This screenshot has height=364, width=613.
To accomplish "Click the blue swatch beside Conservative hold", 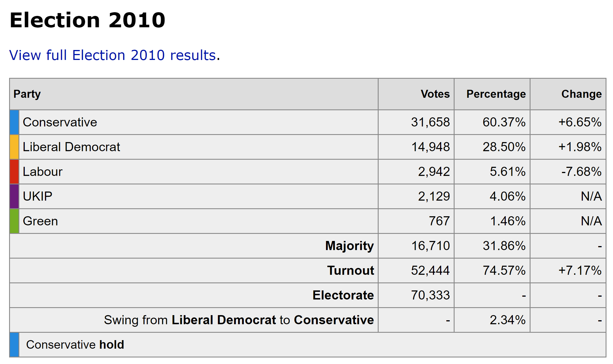I will (15, 345).
